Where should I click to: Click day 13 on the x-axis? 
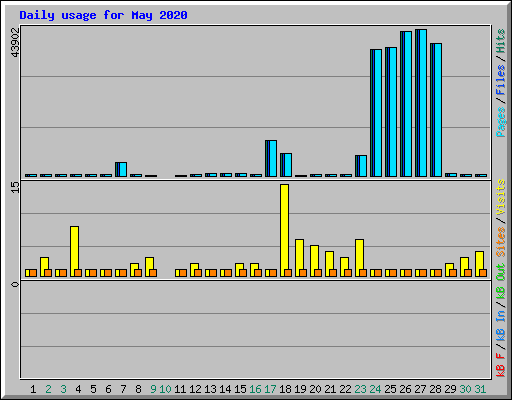point(210,389)
